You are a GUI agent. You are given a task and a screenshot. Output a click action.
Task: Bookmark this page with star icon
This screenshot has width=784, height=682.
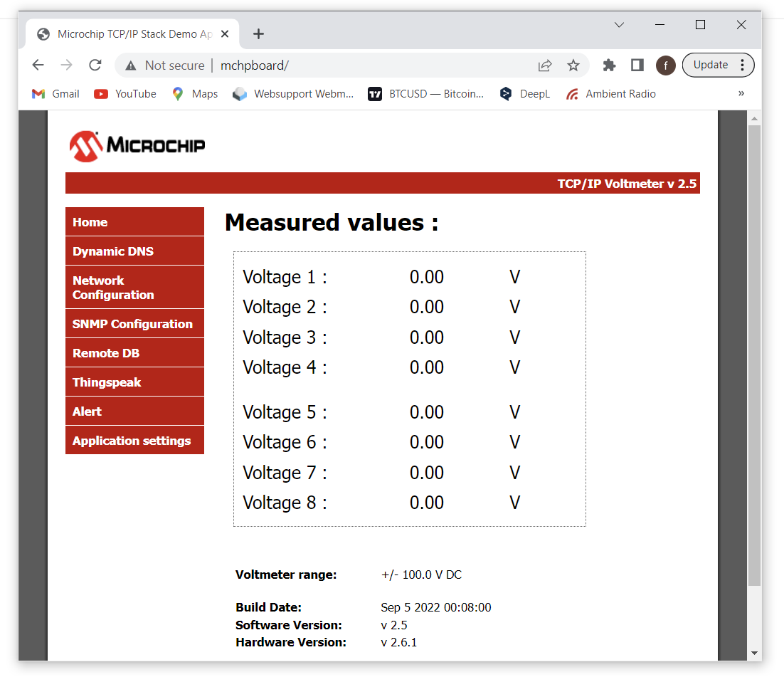(x=573, y=65)
